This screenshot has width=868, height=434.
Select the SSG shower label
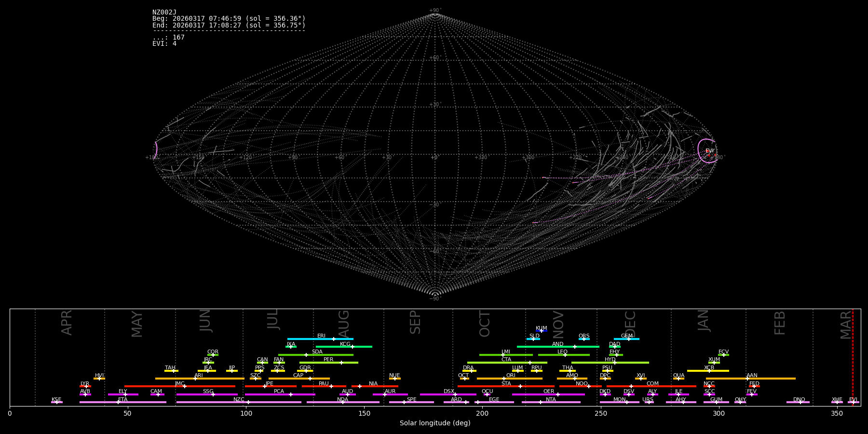click(208, 392)
